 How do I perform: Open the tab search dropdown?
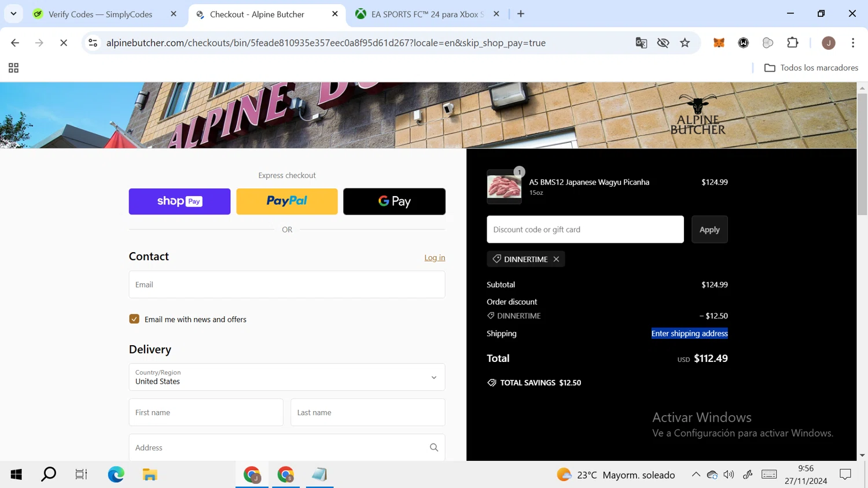tap(13, 14)
